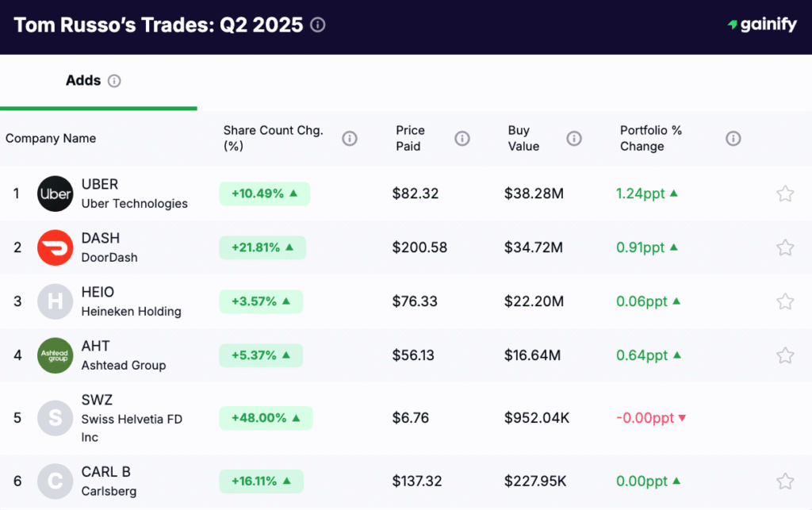This screenshot has height=510, width=812.
Task: Click the UBER company name link
Action: (x=100, y=184)
